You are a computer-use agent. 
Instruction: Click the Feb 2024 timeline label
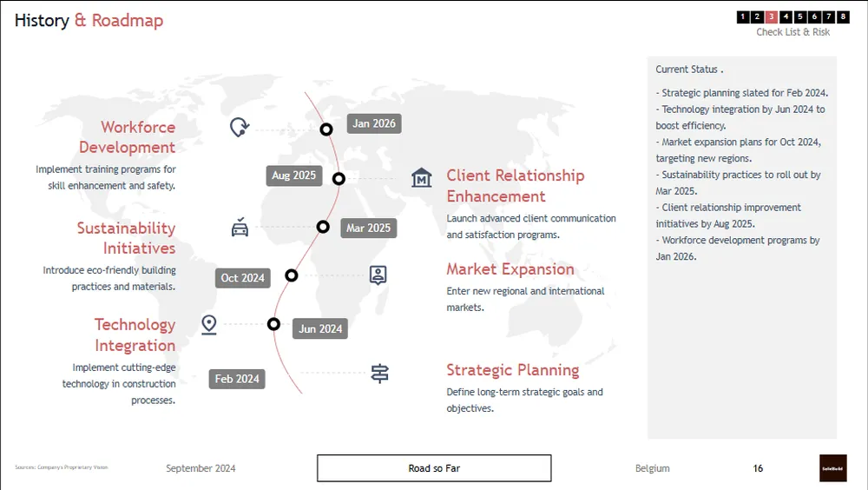coord(237,379)
